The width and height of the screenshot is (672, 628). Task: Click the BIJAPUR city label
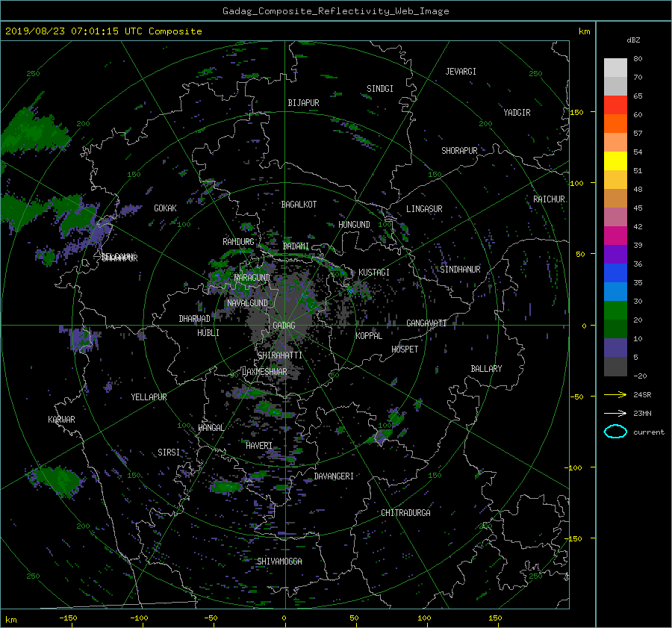[303, 103]
